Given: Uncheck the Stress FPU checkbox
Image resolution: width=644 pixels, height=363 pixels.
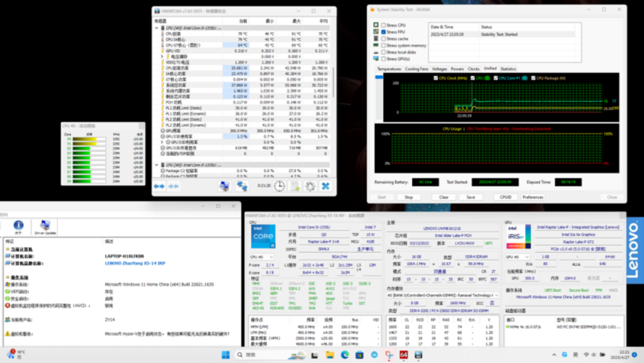Looking at the screenshot, I should click(x=384, y=32).
